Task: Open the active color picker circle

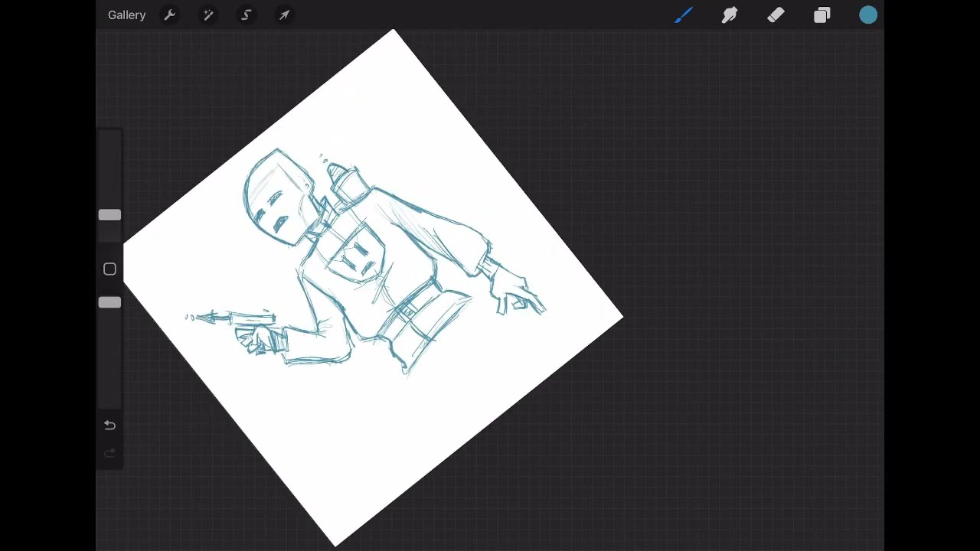Action: coord(868,15)
